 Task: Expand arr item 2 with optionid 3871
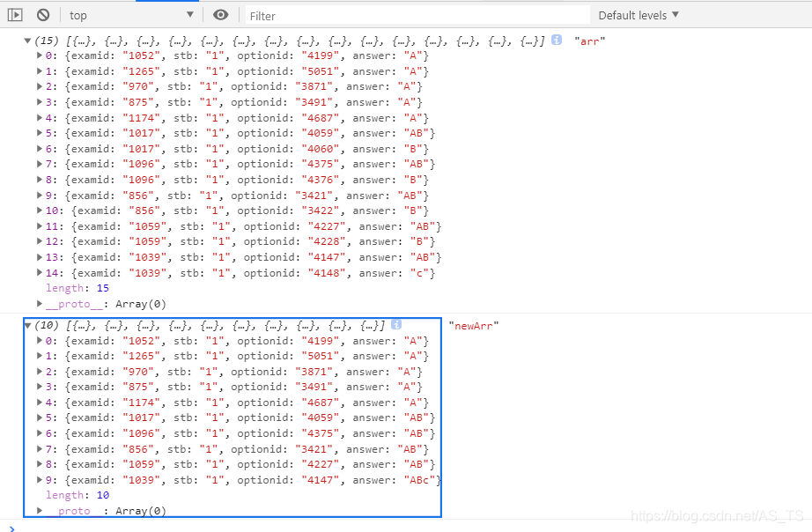coord(40,86)
